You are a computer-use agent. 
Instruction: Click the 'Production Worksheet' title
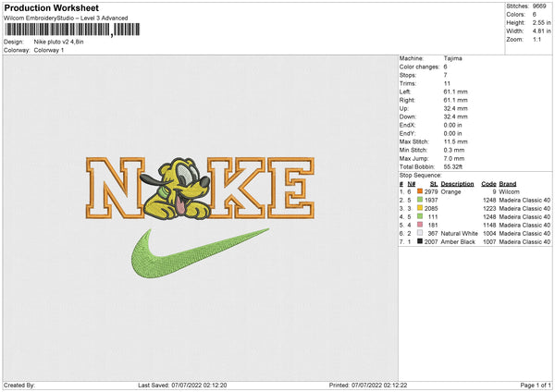click(52, 8)
